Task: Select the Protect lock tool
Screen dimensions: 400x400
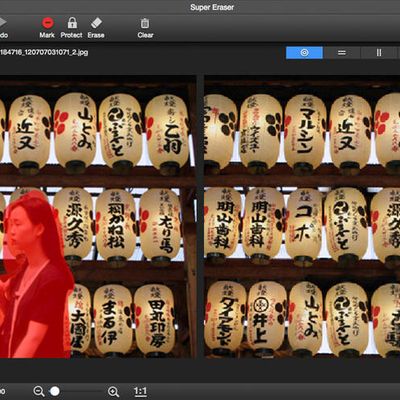Action: click(x=71, y=28)
